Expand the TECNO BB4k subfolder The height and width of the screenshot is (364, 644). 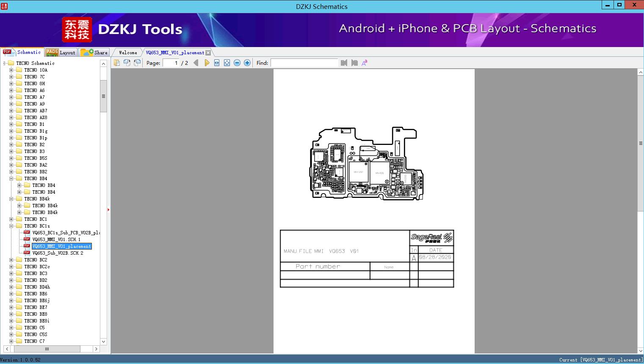pyautogui.click(x=19, y=206)
